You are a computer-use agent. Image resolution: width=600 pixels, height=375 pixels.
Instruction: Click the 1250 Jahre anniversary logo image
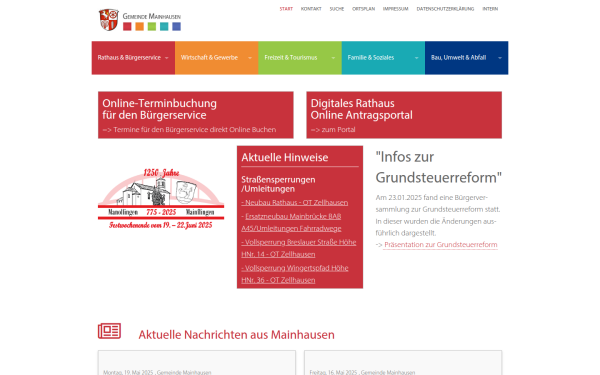pos(161,198)
